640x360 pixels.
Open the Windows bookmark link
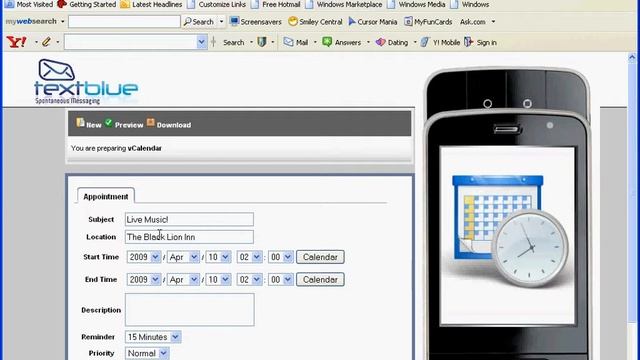[470, 4]
